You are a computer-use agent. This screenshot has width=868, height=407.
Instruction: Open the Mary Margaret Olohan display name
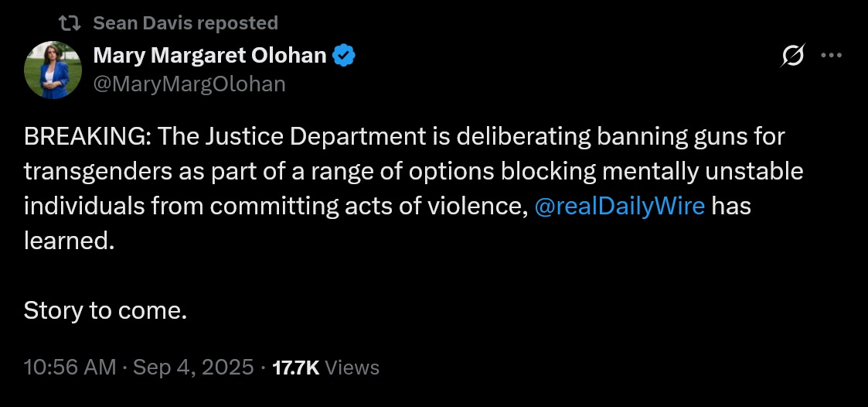pyautogui.click(x=212, y=56)
